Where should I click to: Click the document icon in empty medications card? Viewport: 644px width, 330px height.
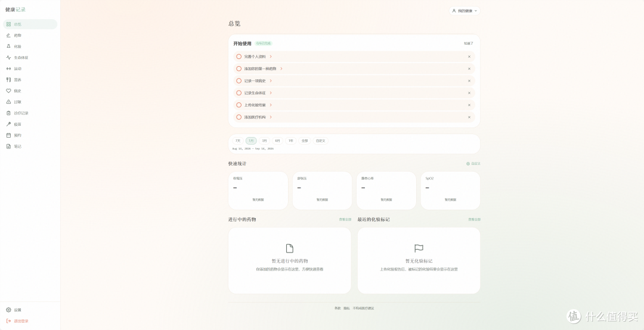tap(290, 248)
